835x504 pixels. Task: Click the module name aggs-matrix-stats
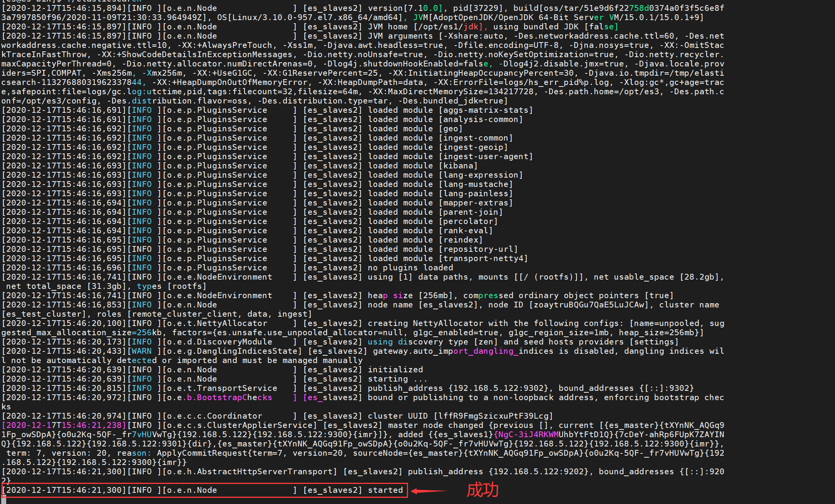click(486, 110)
